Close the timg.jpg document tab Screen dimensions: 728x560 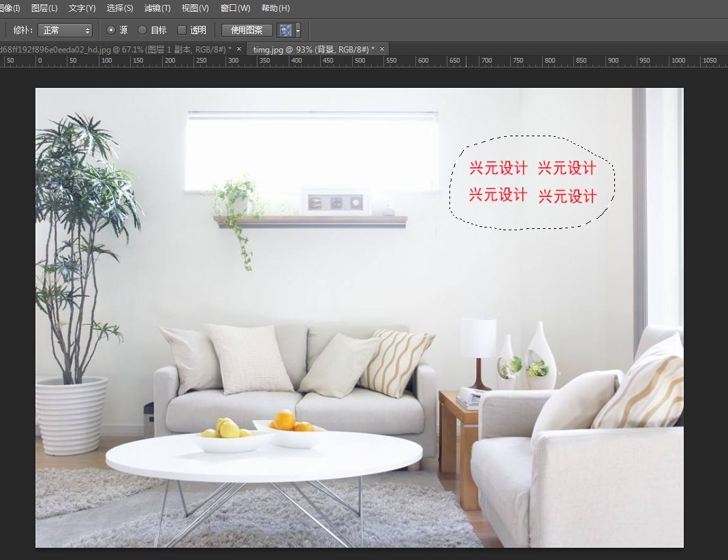pos(381,48)
